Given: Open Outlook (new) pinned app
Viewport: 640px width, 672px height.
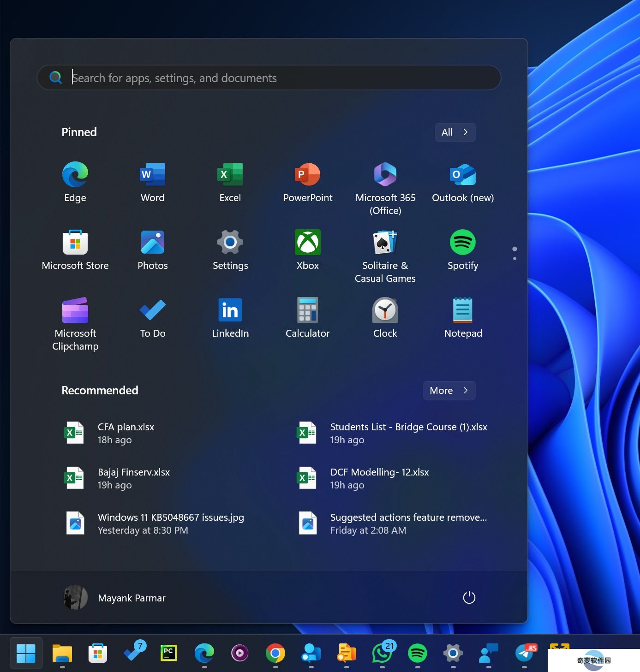Looking at the screenshot, I should (463, 182).
